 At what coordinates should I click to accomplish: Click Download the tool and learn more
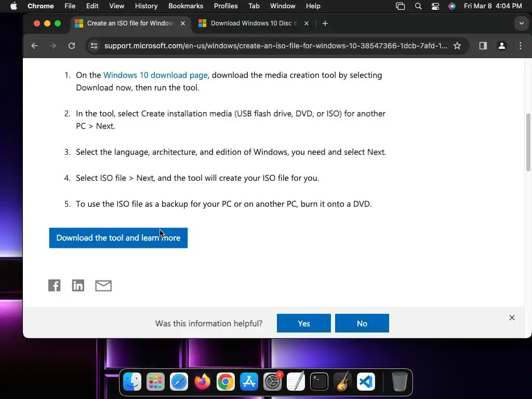pyautogui.click(x=118, y=238)
